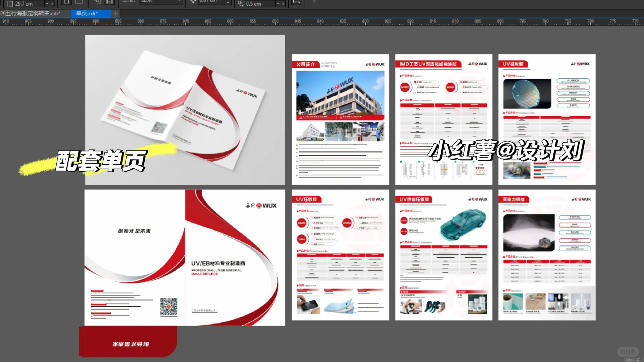The height and width of the screenshot is (362, 644).
Task: Select the white powder photo on the 亚克力微球 page
Action: pyautogui.click(x=529, y=233)
